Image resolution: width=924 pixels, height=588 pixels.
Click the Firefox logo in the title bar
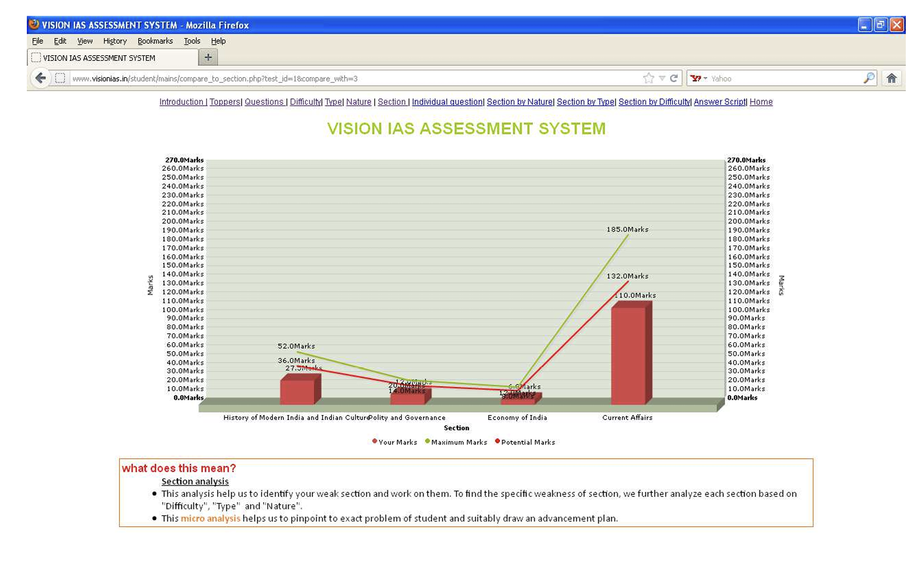coord(34,24)
